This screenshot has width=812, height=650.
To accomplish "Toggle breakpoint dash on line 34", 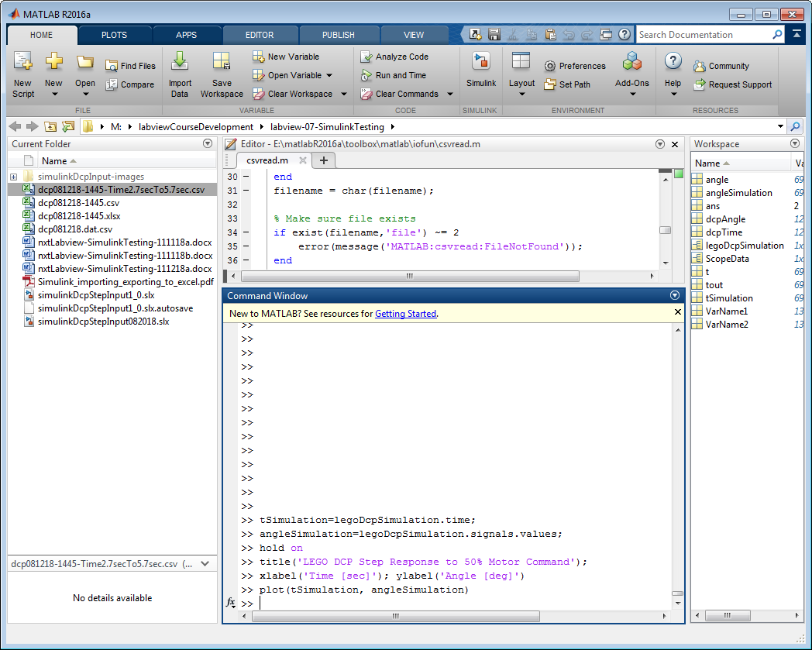I will coord(246,232).
